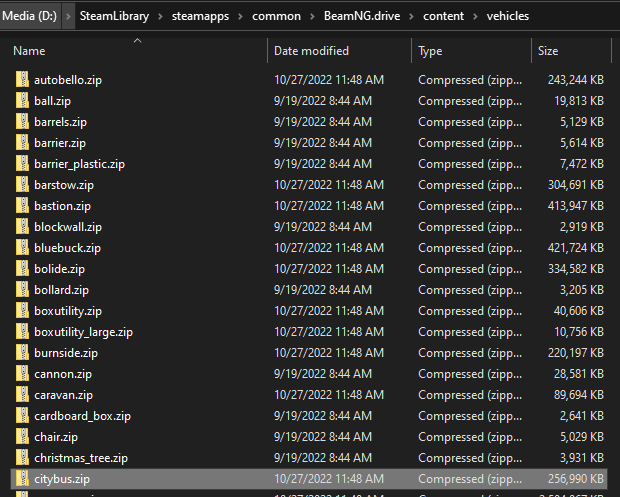Select the barrier_plastic.zip file name
The image size is (620, 497).
click(x=79, y=164)
